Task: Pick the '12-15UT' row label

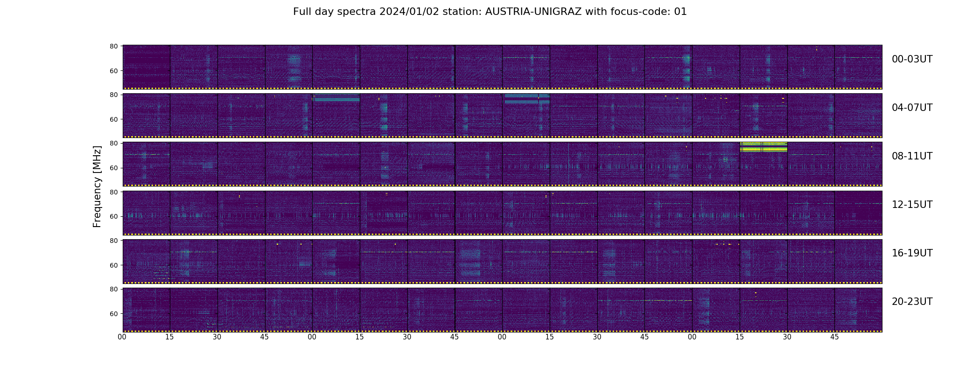Action: pos(912,205)
